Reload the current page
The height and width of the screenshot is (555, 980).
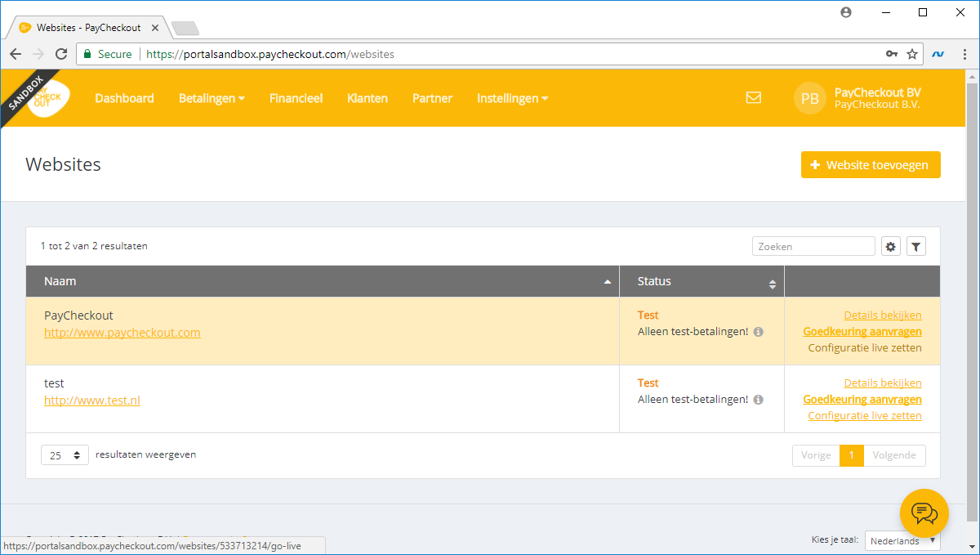(x=61, y=54)
